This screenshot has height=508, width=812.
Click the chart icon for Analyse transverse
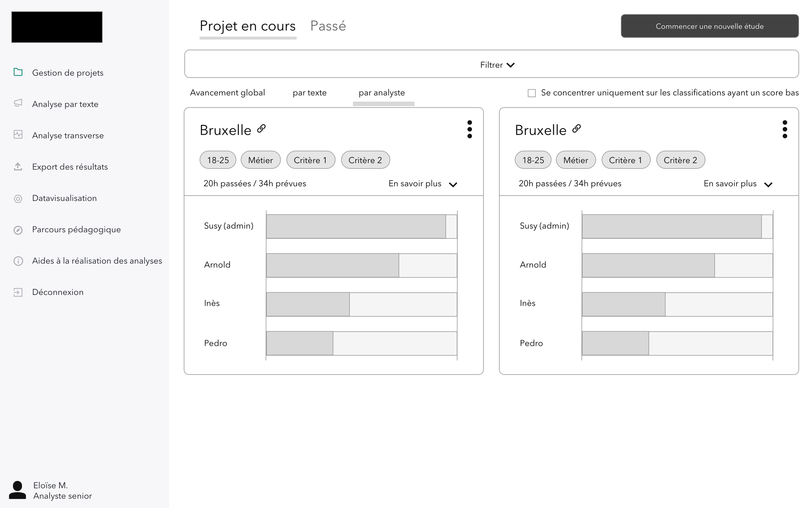click(x=18, y=134)
